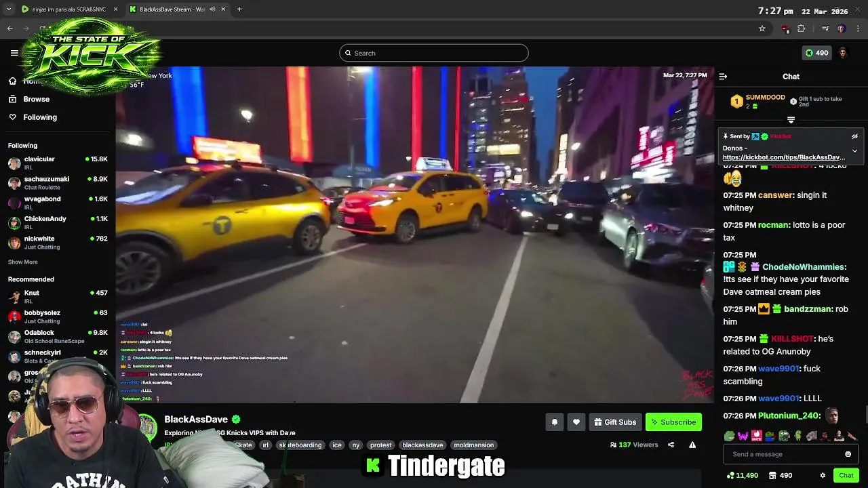Open the browser extensions puzzle icon
Viewport: 868px width, 488px height.
click(802, 28)
